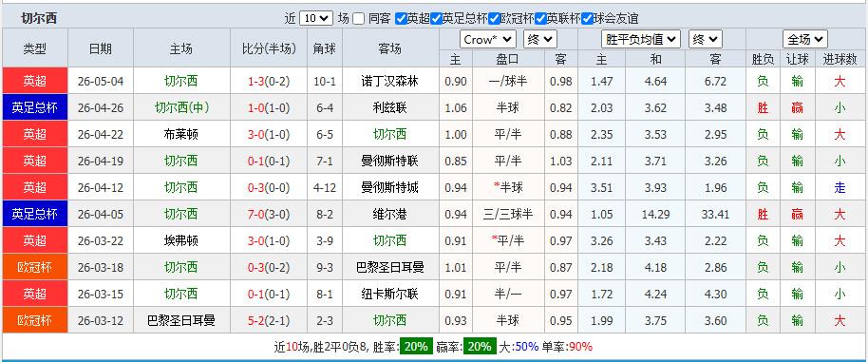
Task: Uncheck the 英足总杯 filter checkbox
Action: (x=436, y=19)
